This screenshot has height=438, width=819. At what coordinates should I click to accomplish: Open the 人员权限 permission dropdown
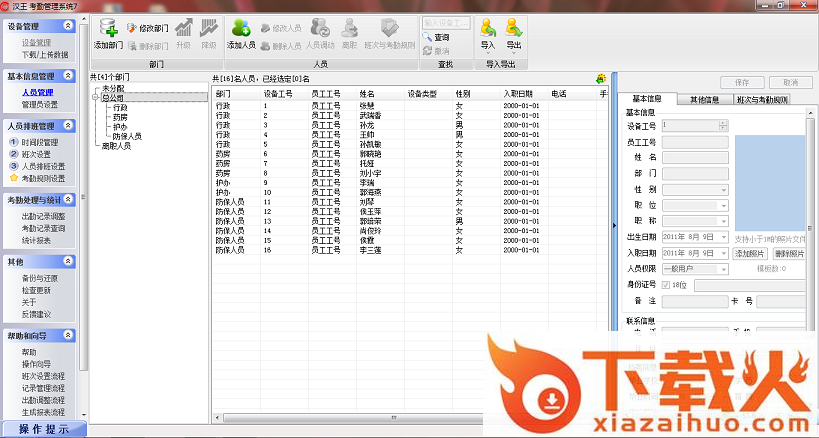(723, 269)
